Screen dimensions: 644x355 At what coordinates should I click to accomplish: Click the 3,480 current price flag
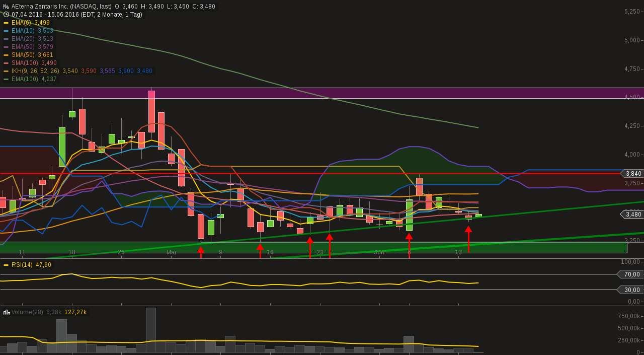tap(632, 214)
